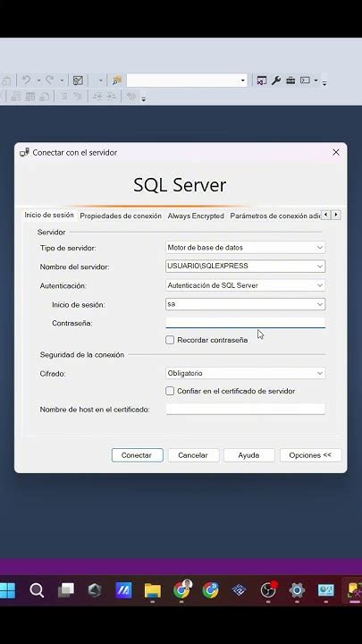The width and height of the screenshot is (362, 644).
Task: Open Windows taskbar Search
Action: tap(37, 590)
